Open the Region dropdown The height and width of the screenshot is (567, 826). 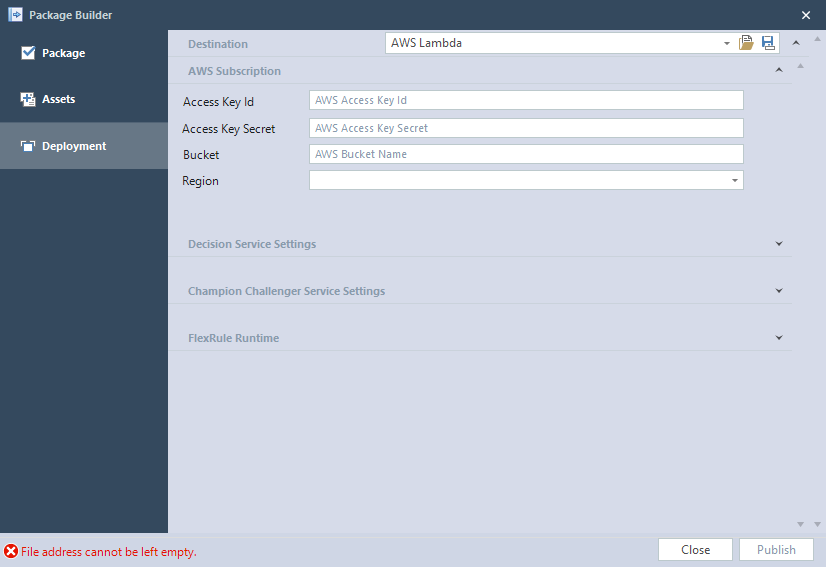point(526,180)
